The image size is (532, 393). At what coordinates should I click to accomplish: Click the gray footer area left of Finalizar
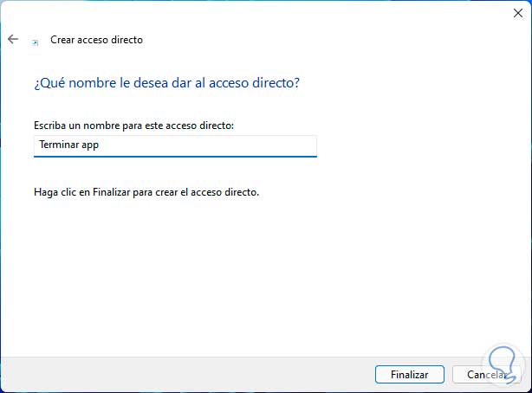173,375
